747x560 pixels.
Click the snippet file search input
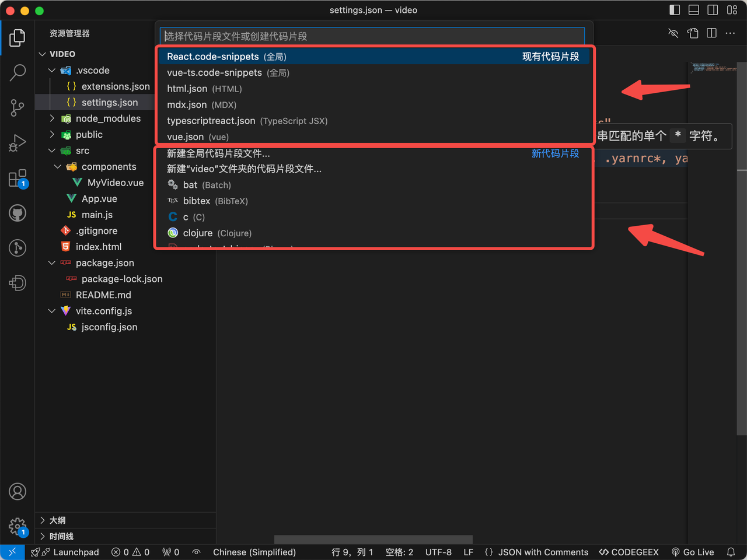372,36
